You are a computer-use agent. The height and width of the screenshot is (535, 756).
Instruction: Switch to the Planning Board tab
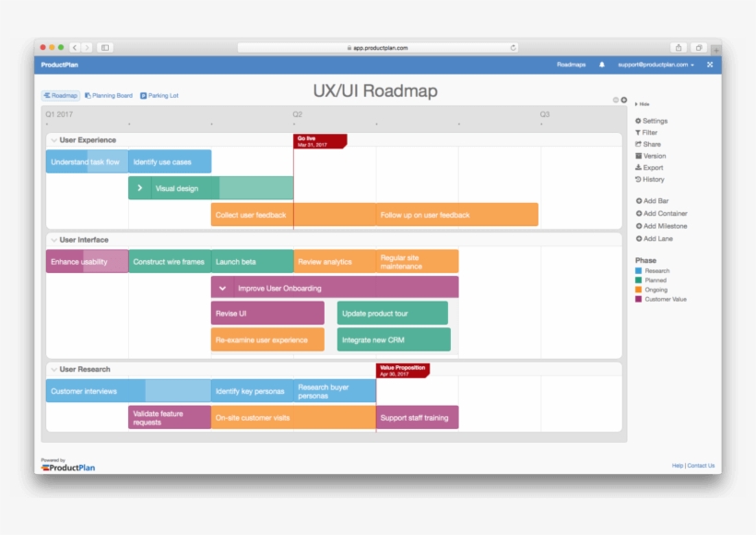click(x=110, y=95)
